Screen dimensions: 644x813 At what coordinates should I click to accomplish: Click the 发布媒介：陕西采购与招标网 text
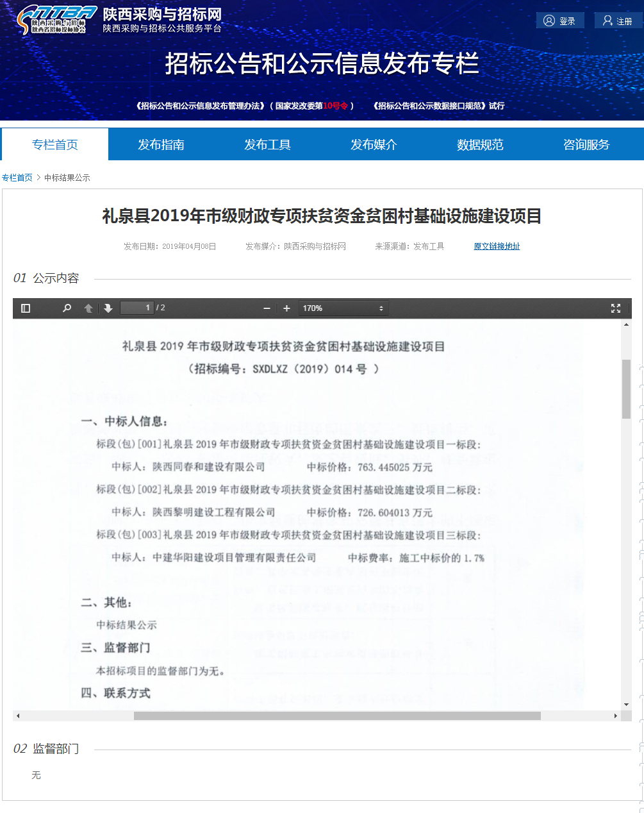(x=295, y=246)
